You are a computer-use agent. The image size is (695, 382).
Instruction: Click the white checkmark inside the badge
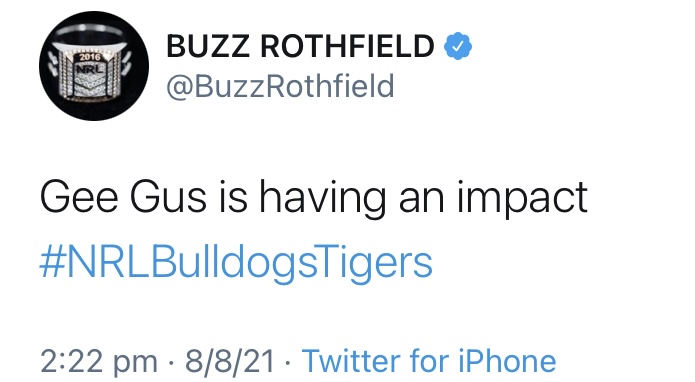458,46
